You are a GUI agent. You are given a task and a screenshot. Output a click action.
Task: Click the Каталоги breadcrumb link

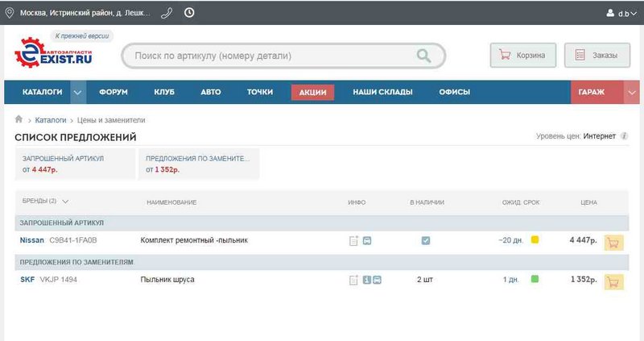[x=51, y=120]
